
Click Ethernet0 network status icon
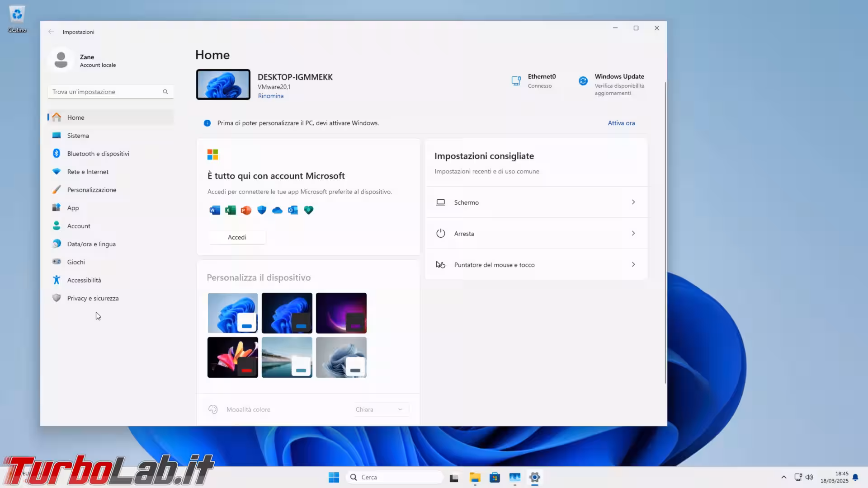tap(516, 81)
